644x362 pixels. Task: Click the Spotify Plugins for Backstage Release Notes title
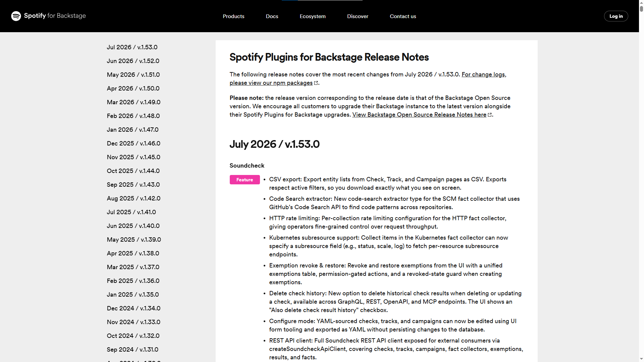(x=329, y=57)
